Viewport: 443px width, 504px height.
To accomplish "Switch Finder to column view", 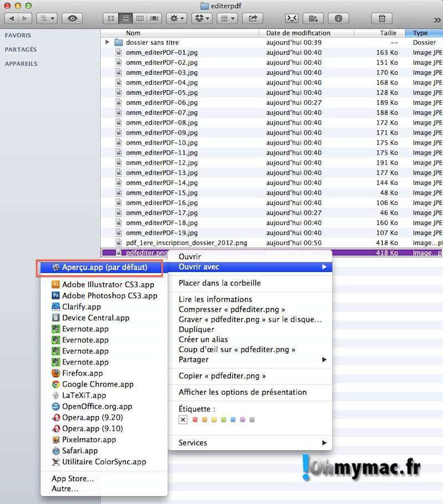I will [x=140, y=18].
